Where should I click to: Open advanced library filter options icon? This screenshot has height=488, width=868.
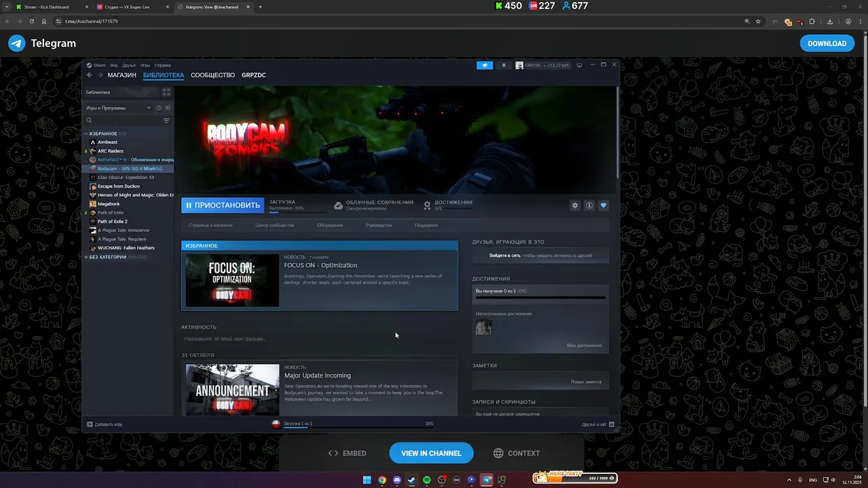coord(166,121)
